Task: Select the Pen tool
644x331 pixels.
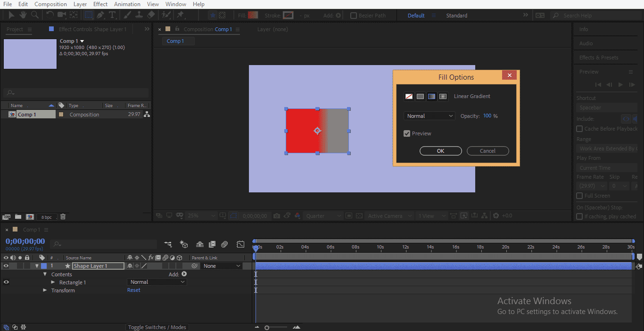Action: [99, 15]
